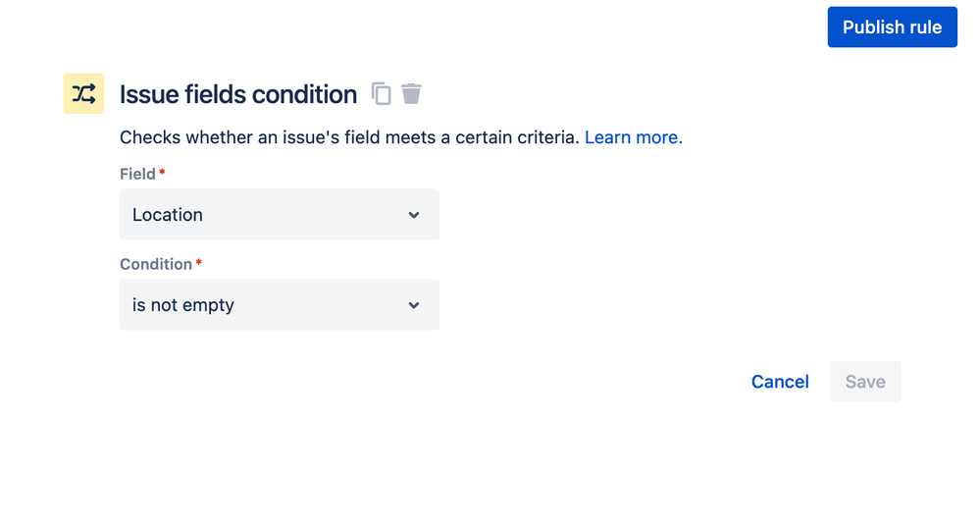980x525 pixels.
Task: Cancel editing the condition
Action: point(780,382)
